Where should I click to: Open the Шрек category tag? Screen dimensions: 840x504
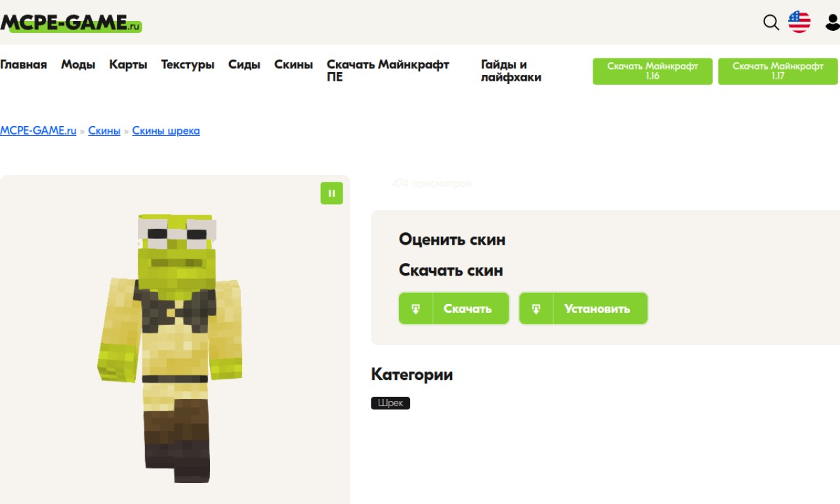pyautogui.click(x=390, y=403)
